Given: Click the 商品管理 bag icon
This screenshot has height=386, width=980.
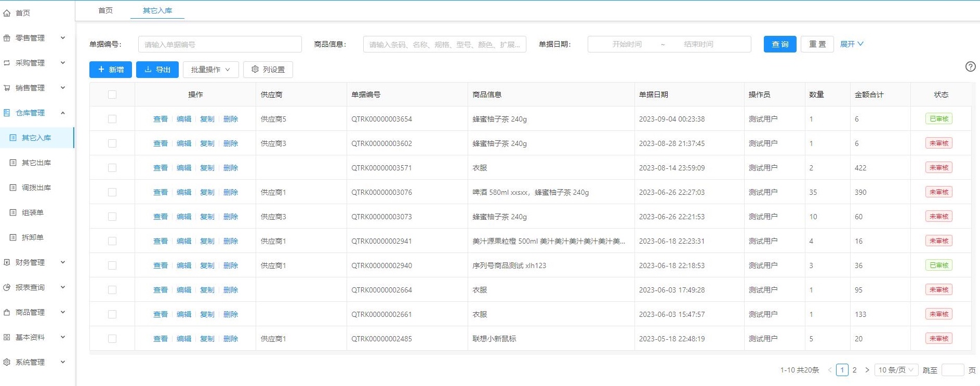Looking at the screenshot, I should pos(7,312).
